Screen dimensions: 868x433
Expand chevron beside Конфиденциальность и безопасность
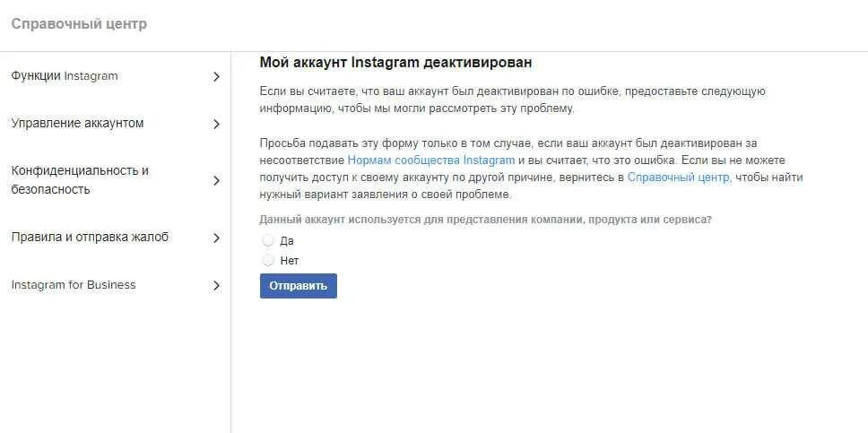pos(216,181)
